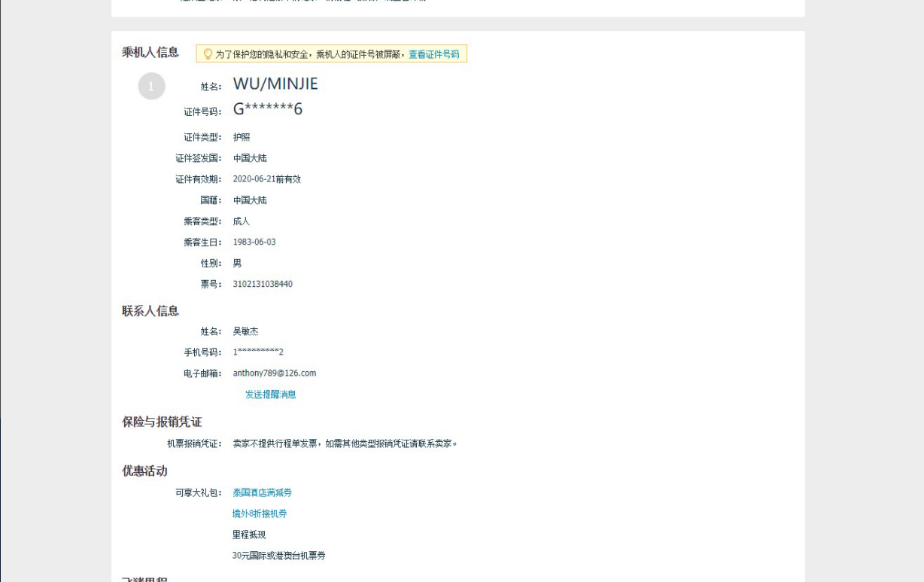Click the 查看证件号码 link

(433, 54)
